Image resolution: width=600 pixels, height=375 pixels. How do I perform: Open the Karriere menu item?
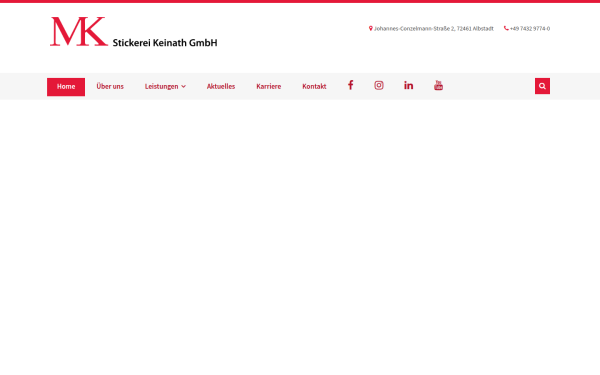[x=269, y=86]
